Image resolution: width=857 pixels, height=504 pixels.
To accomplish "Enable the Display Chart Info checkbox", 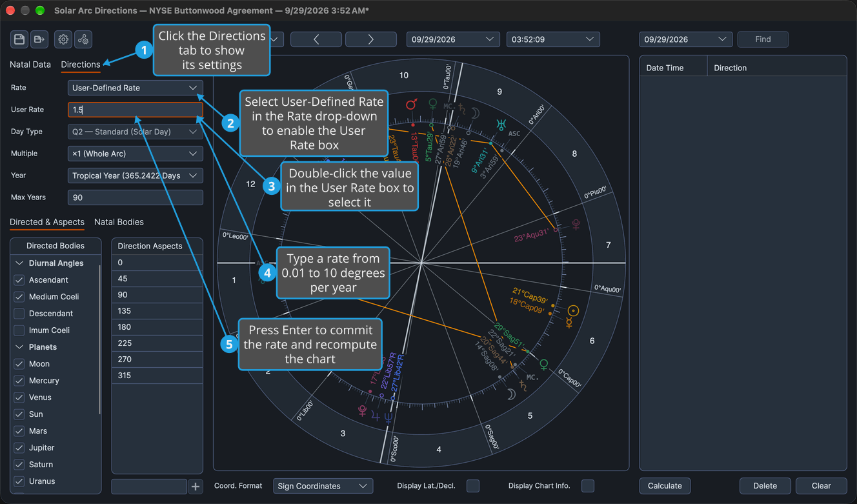I will 587,486.
